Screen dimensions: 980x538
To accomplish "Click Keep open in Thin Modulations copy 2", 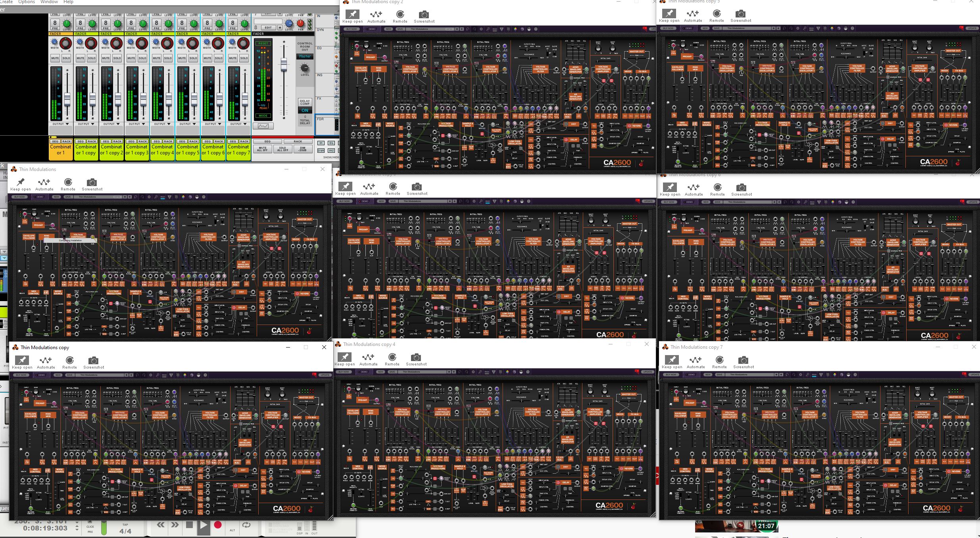I will pyautogui.click(x=352, y=17).
